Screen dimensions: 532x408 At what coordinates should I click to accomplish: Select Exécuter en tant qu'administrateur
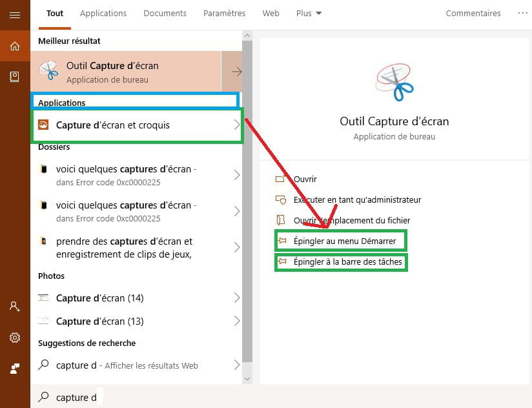(x=357, y=199)
